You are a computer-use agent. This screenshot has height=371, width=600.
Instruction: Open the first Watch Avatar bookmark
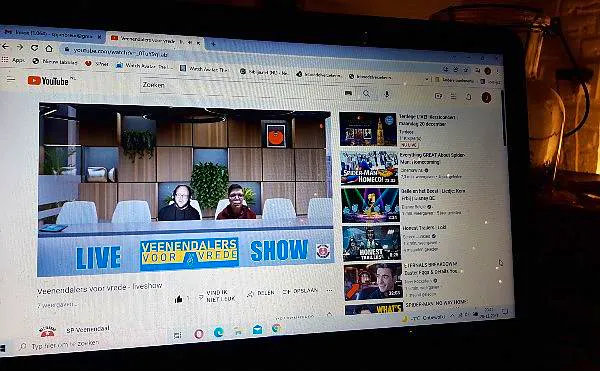coord(146,66)
